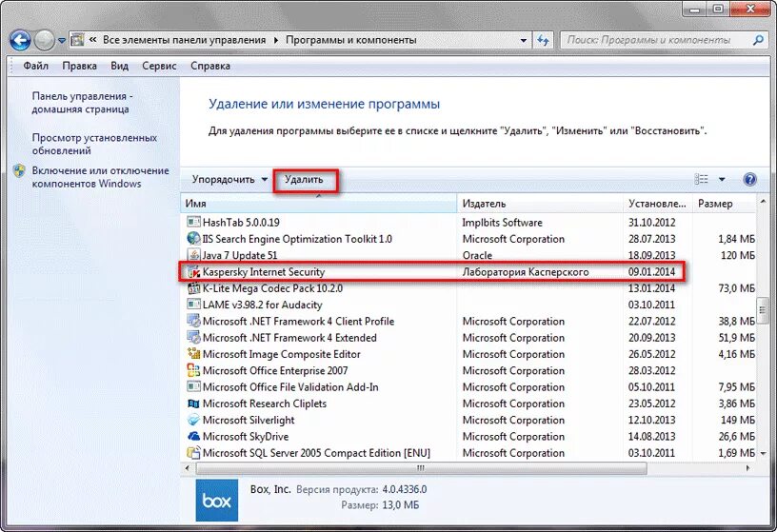Click the search magnifier icon

click(758, 40)
